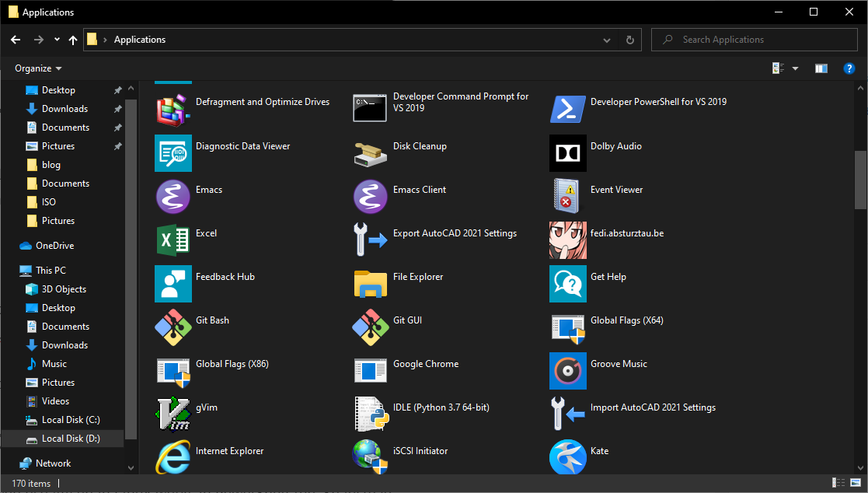868x493 pixels.
Task: Launch the Git Bash icon
Action: coord(173,327)
